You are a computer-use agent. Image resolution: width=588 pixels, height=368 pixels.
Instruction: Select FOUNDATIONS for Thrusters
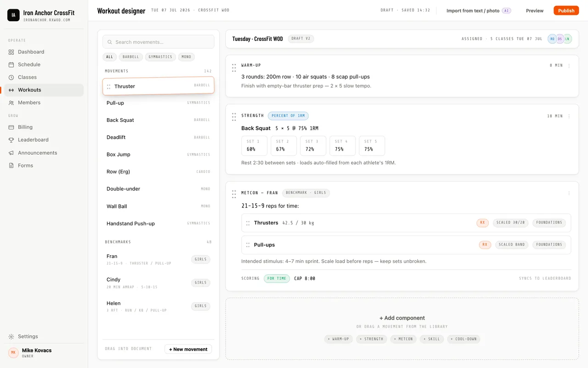point(549,223)
